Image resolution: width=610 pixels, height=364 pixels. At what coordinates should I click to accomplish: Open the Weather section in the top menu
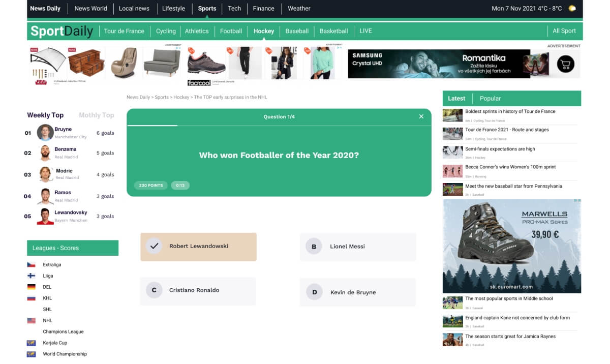point(299,8)
